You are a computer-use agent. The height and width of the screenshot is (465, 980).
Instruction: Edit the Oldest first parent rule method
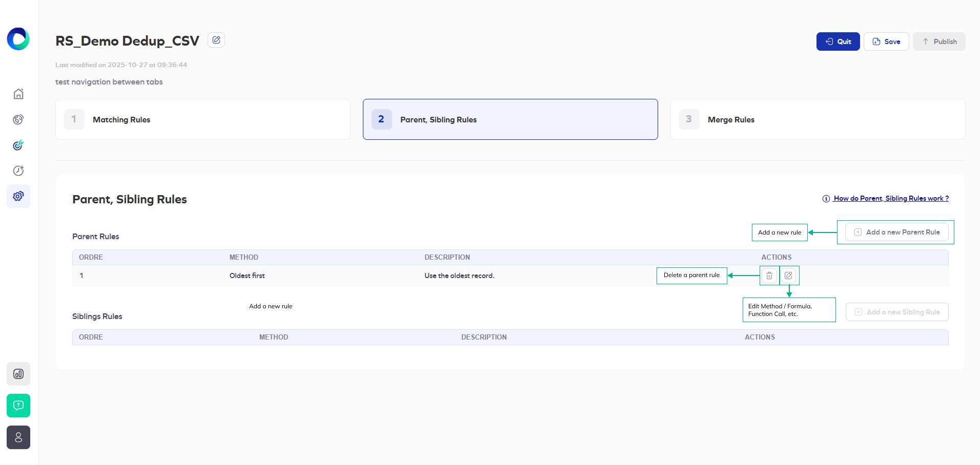(x=789, y=276)
